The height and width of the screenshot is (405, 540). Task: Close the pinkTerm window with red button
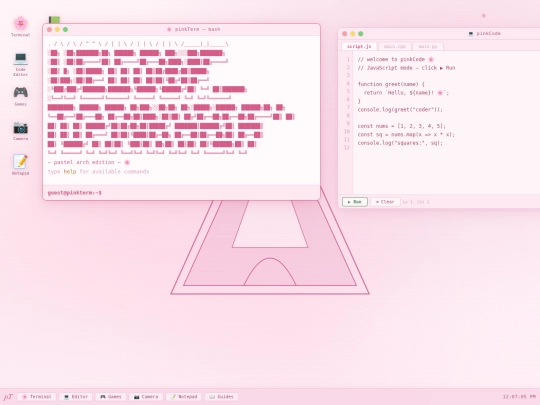pyautogui.click(x=49, y=30)
